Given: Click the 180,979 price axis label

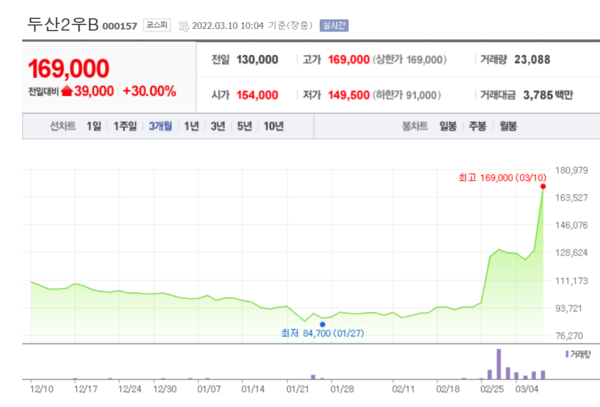Looking at the screenshot, I should pos(571,170).
